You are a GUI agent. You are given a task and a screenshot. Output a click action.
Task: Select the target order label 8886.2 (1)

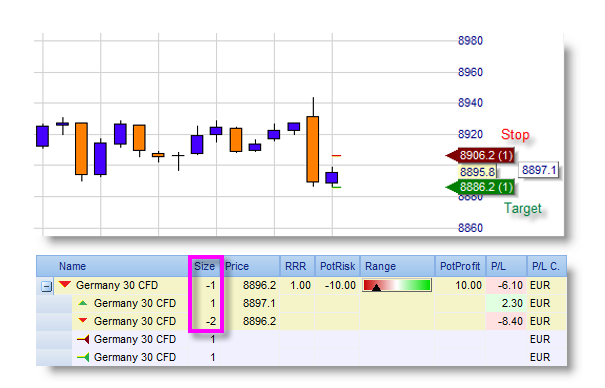(480, 187)
